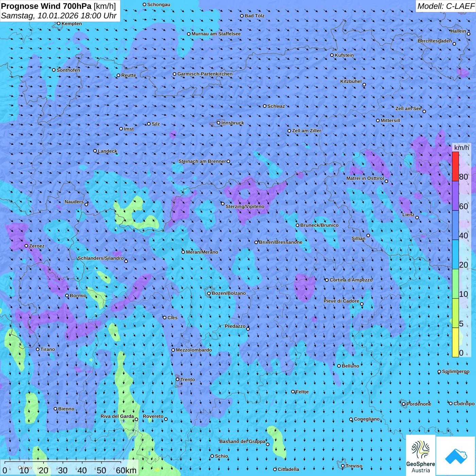Click the 'Schlanders/Silandro' label
The image size is (476, 476).
click(x=101, y=258)
